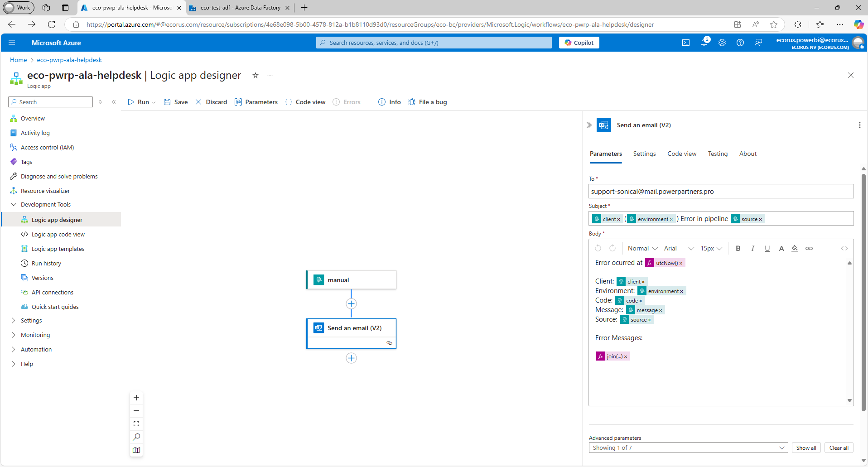Open Azure portal settings gear

tap(722, 43)
